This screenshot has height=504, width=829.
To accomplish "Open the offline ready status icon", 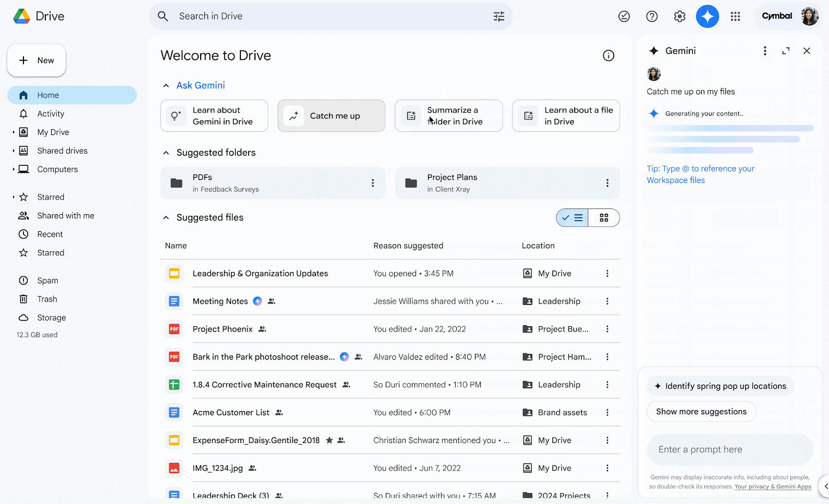I will (x=624, y=17).
